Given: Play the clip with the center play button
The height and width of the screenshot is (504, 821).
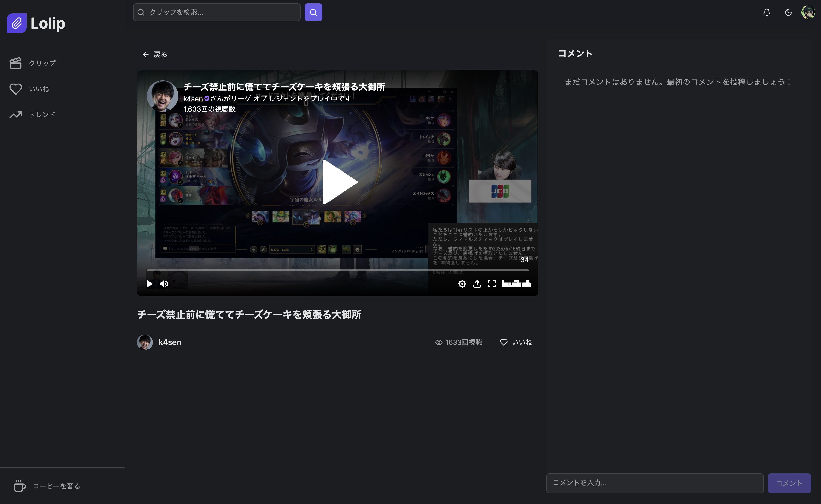Looking at the screenshot, I should pyautogui.click(x=339, y=182).
